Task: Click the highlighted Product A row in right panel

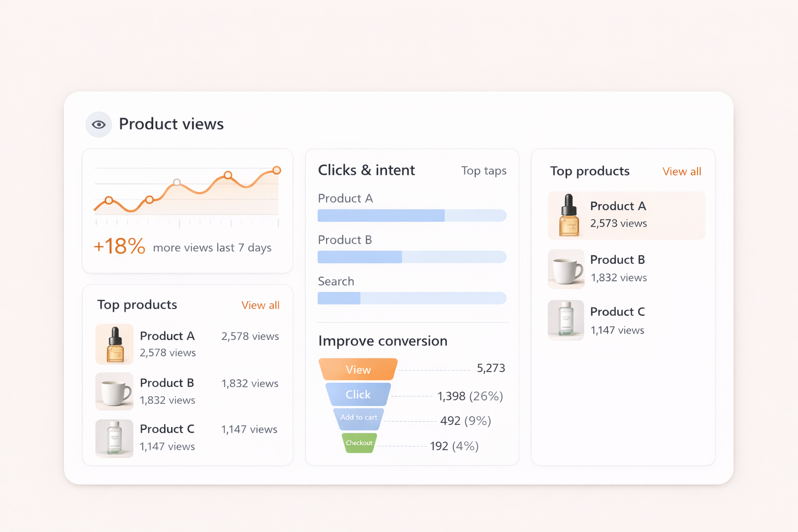Action: click(x=626, y=215)
